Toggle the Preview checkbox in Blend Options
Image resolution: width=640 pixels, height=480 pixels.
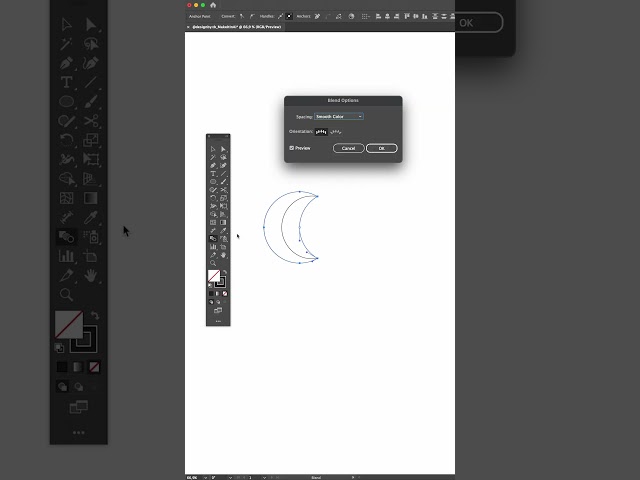(x=291, y=148)
